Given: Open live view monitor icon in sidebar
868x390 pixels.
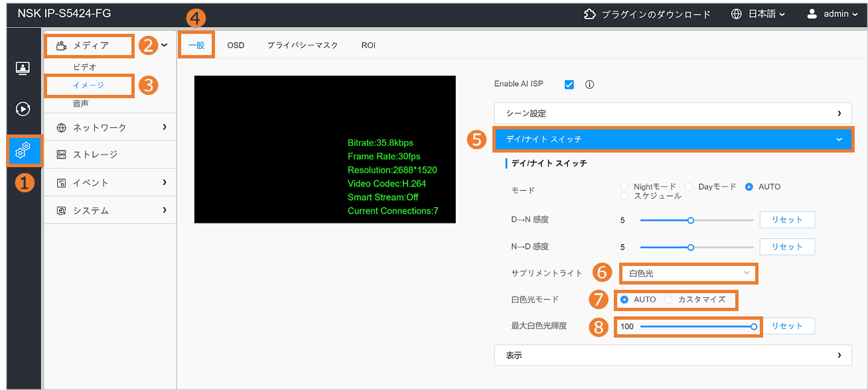Looking at the screenshot, I should (23, 68).
